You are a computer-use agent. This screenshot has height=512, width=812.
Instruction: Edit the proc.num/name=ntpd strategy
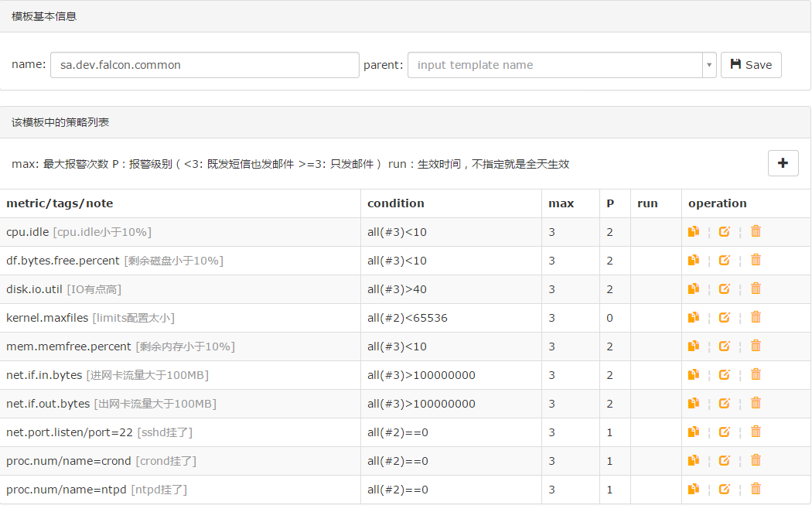725,490
